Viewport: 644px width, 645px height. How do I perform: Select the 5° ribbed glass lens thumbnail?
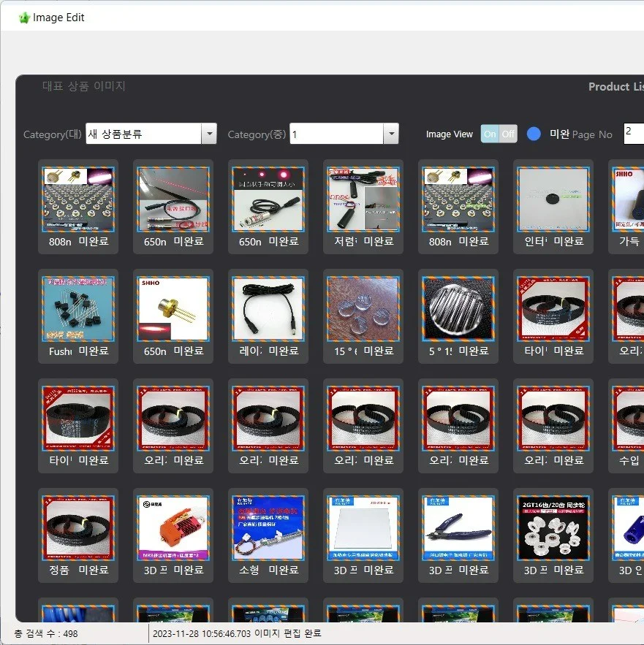(x=458, y=309)
